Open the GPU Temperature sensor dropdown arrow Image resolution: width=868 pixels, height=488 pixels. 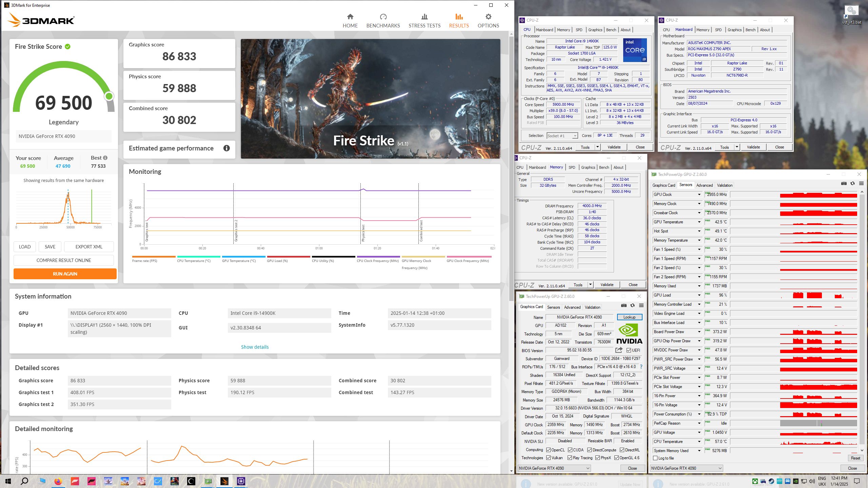click(x=699, y=222)
